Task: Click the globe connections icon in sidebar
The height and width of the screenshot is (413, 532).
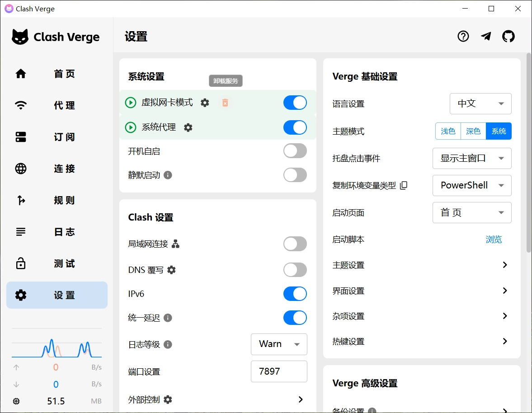Action: [x=21, y=169]
